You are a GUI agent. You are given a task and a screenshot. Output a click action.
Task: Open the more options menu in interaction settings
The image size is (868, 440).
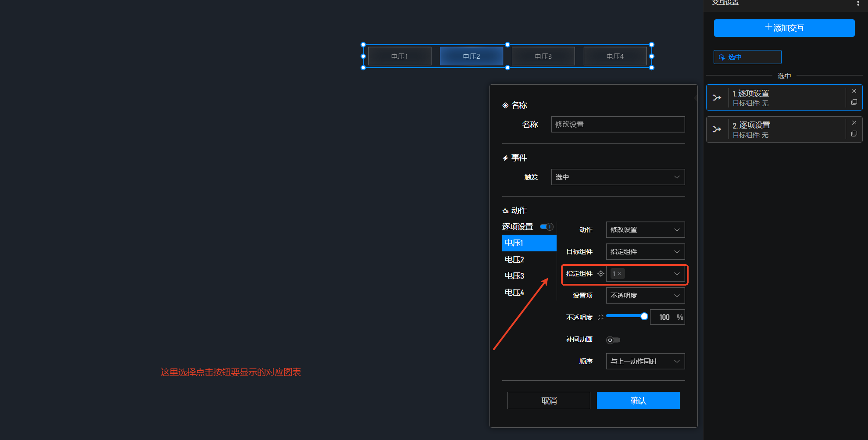click(x=858, y=3)
